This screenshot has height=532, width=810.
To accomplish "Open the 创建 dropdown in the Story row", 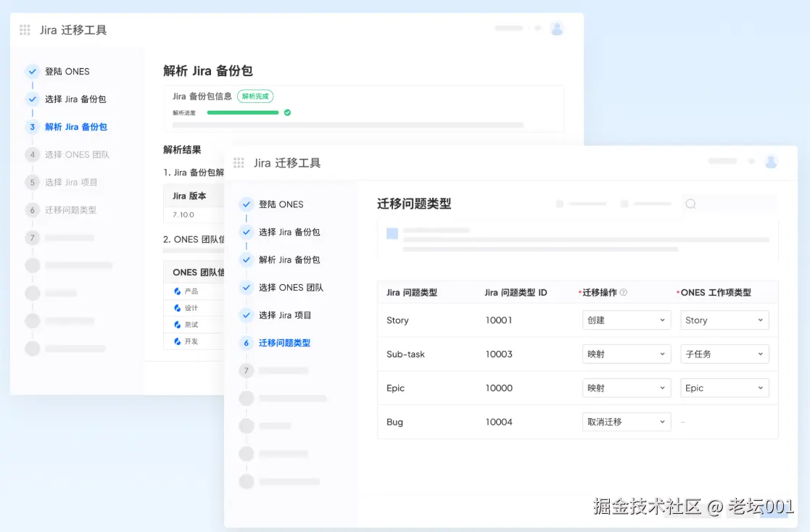I will point(626,320).
